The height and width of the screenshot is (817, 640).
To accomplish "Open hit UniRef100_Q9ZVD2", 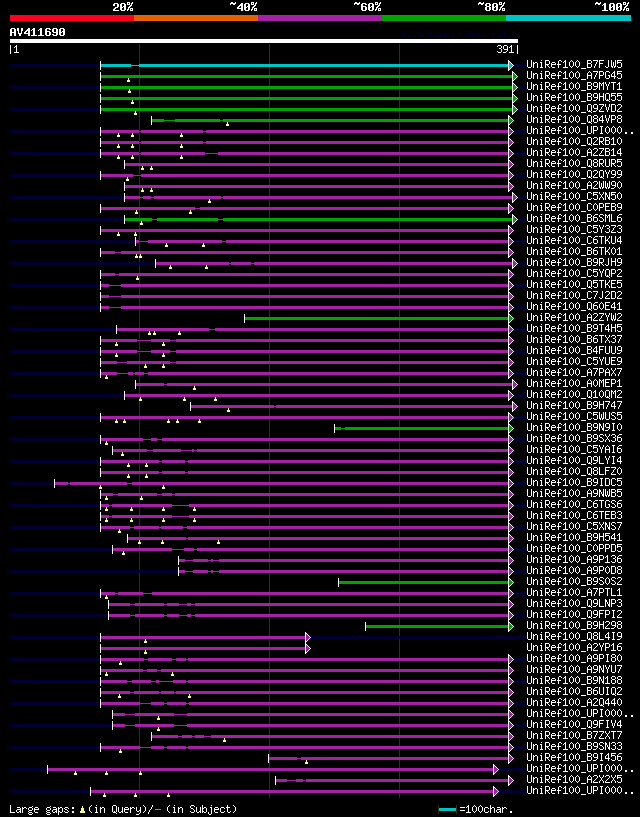I will (574, 108).
